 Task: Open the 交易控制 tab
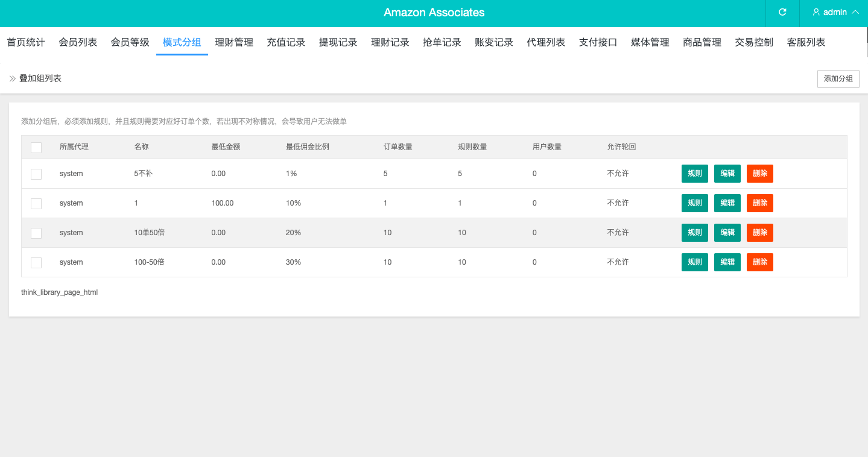coord(753,42)
